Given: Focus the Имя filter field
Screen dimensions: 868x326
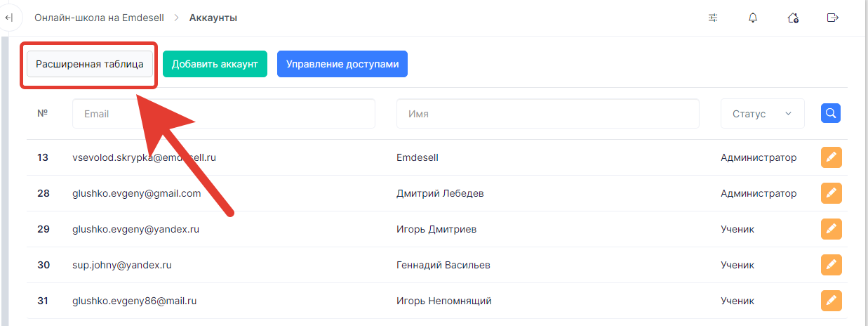Looking at the screenshot, I should (548, 114).
